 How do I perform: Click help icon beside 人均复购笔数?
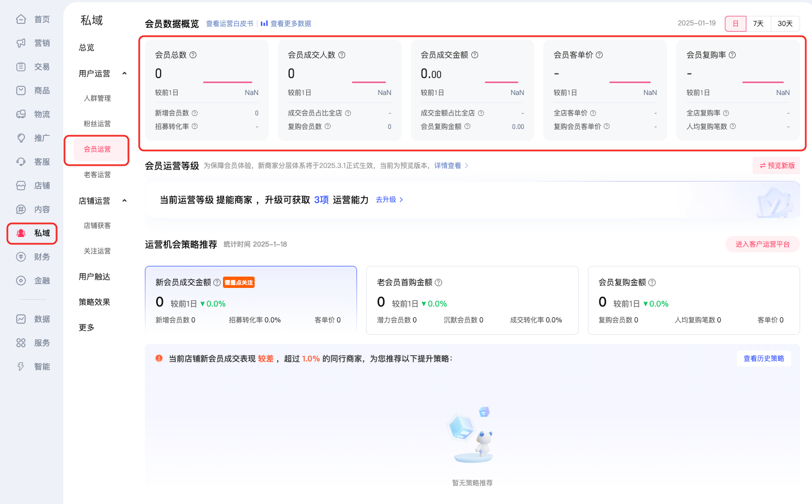click(733, 127)
